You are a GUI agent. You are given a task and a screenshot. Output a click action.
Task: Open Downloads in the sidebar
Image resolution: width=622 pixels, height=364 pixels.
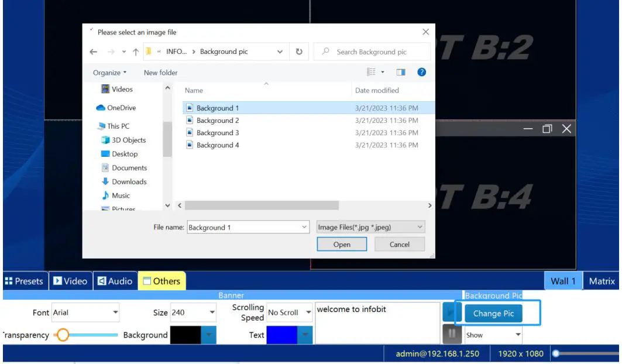pos(124,182)
